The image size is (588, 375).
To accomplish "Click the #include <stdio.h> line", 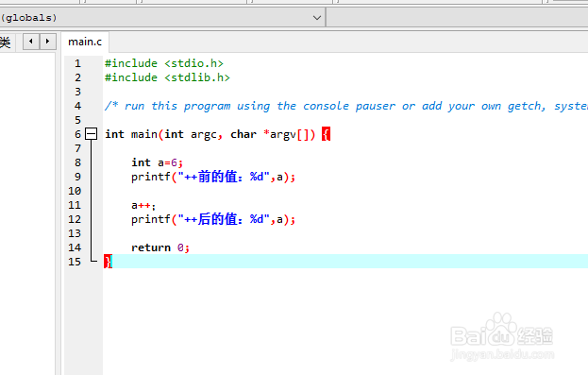I will pyautogui.click(x=164, y=63).
